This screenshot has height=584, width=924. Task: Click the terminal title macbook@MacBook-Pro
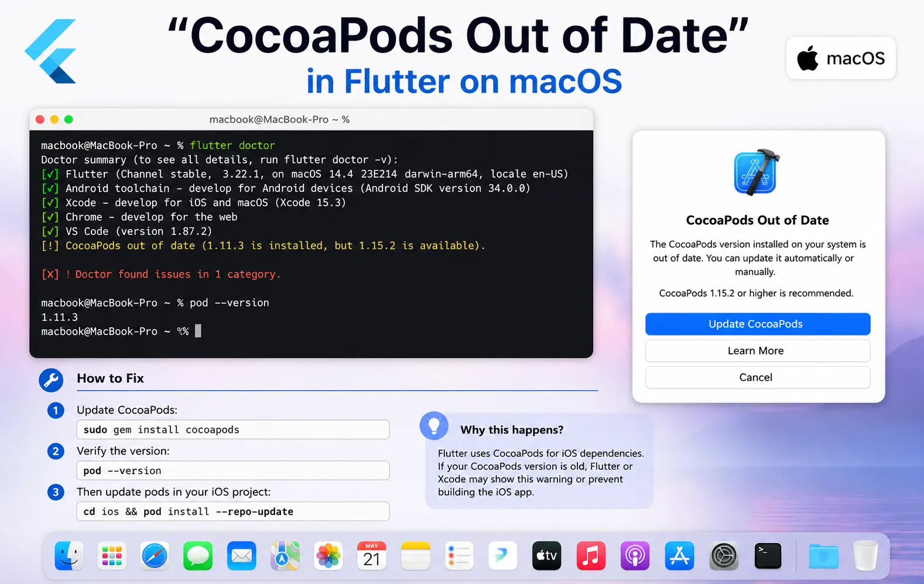tap(279, 119)
